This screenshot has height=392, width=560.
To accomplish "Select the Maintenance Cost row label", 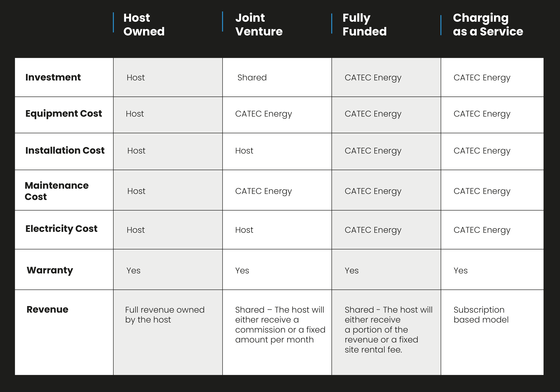I will [57, 191].
